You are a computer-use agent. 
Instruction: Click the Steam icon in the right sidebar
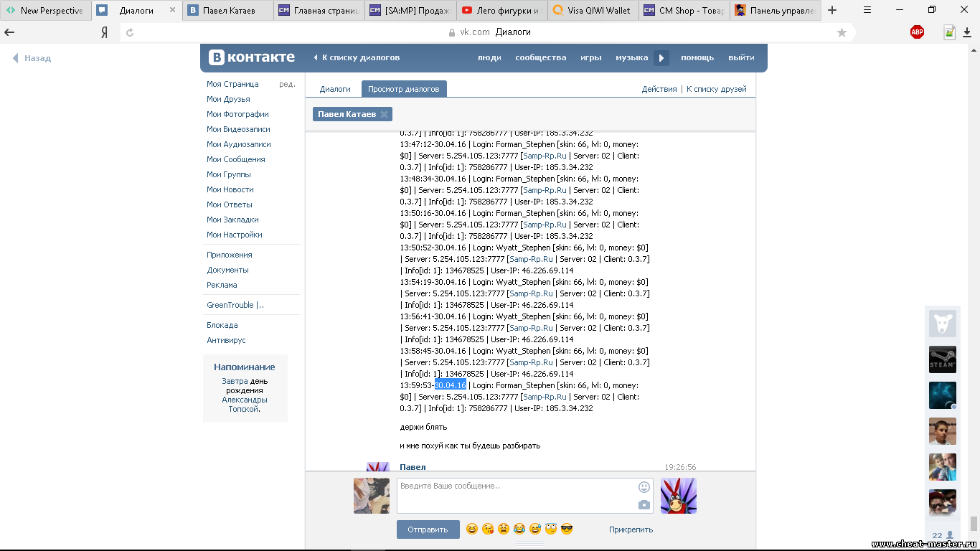coord(942,359)
